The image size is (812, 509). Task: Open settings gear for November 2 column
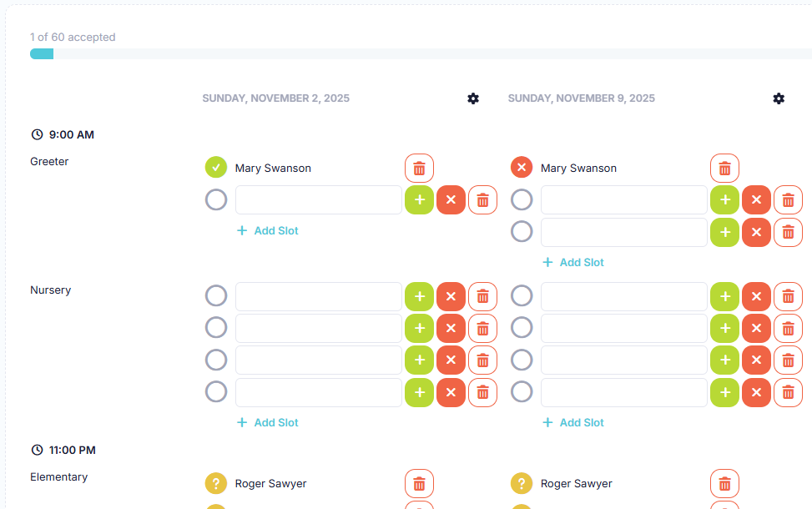[473, 98]
